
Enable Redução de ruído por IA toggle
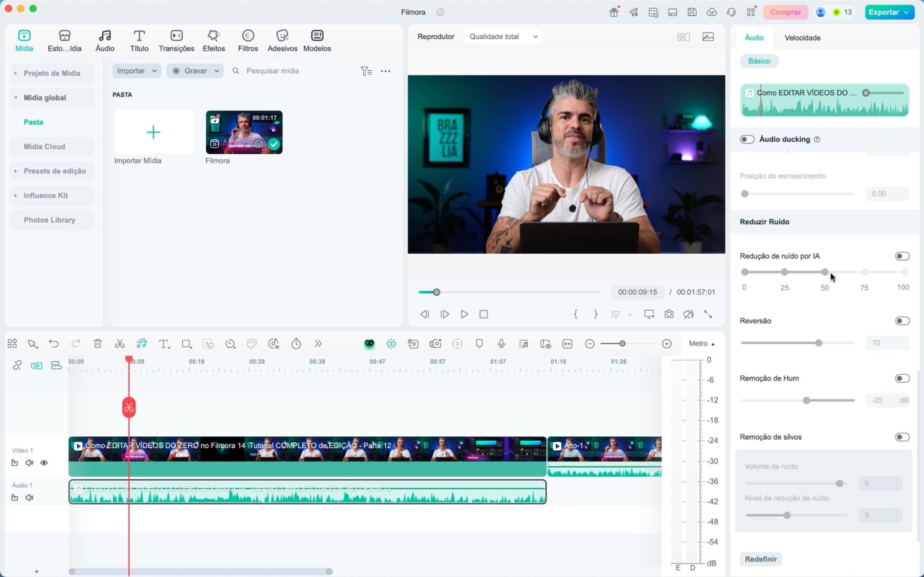tap(902, 256)
